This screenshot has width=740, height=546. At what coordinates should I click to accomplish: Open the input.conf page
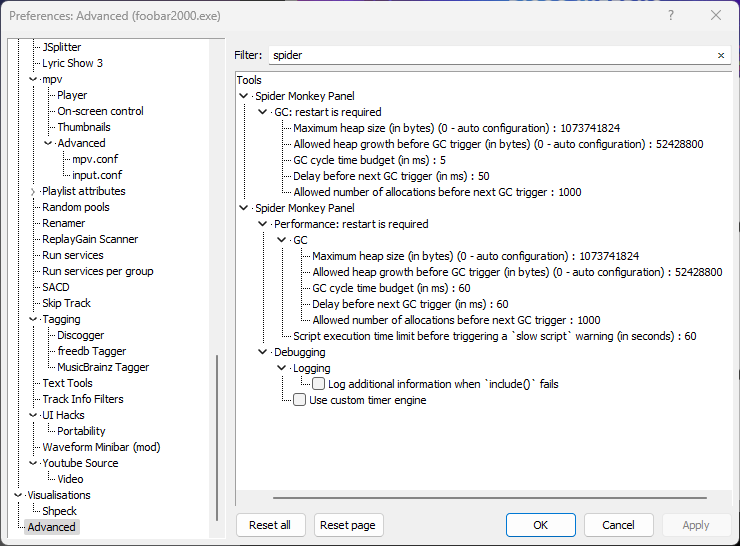tap(97, 175)
